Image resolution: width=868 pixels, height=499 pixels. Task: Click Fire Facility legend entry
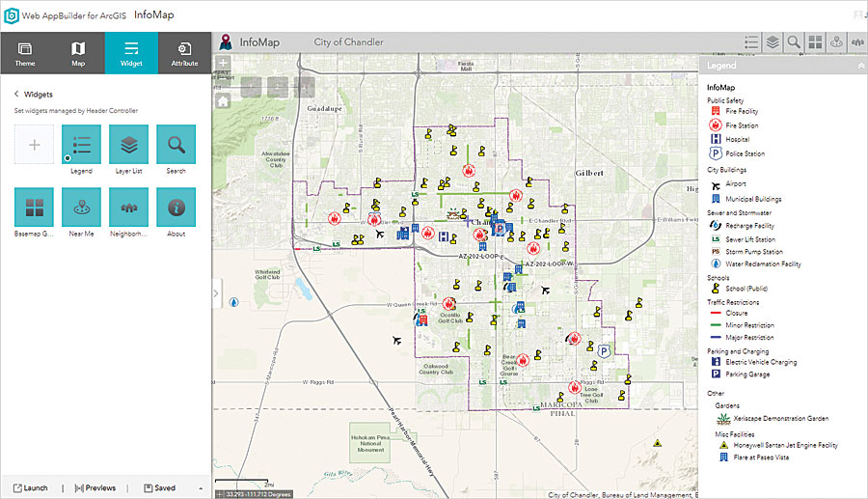pos(734,111)
